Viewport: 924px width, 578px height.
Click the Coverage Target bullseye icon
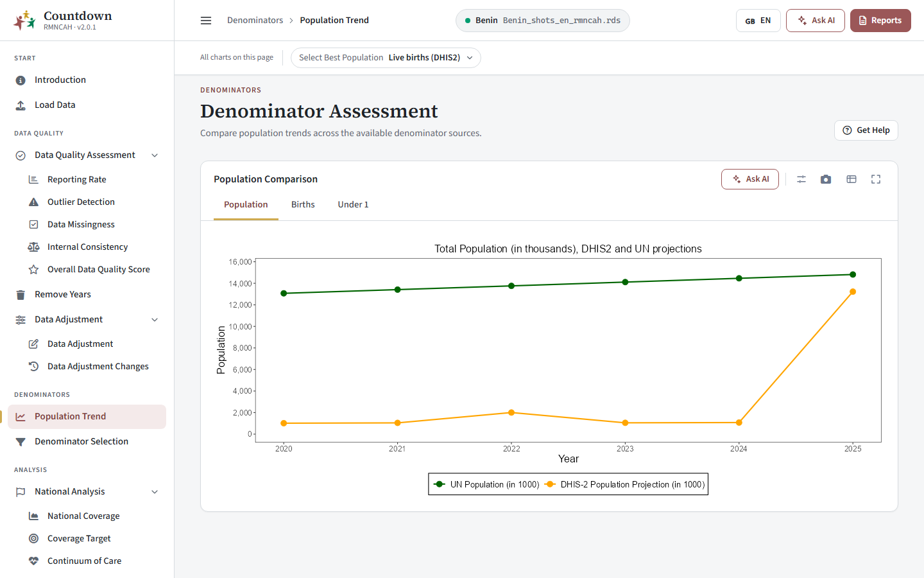(33, 538)
